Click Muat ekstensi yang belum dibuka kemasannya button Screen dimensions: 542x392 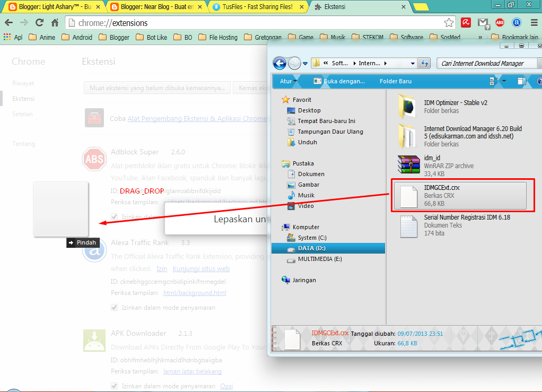[158, 88]
